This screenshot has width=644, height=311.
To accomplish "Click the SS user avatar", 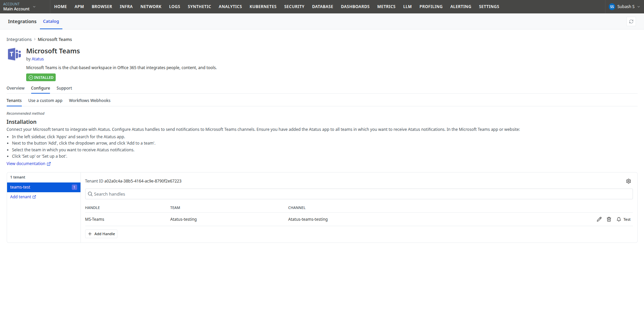I will (x=612, y=7).
